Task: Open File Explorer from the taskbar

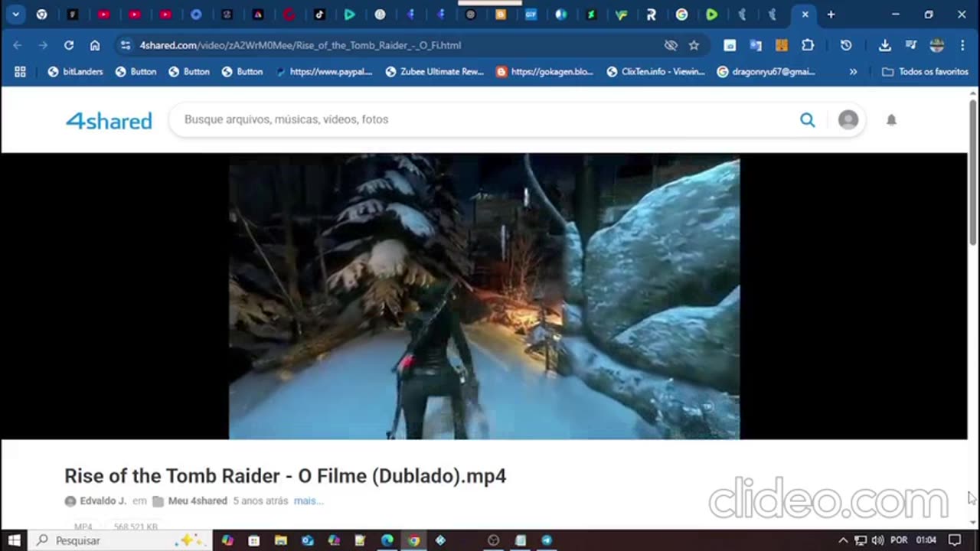Action: point(280,540)
